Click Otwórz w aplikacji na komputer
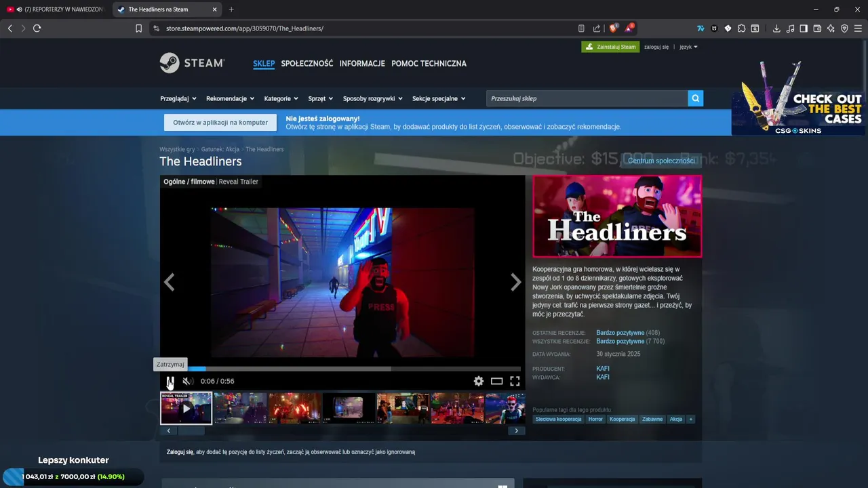 click(220, 123)
